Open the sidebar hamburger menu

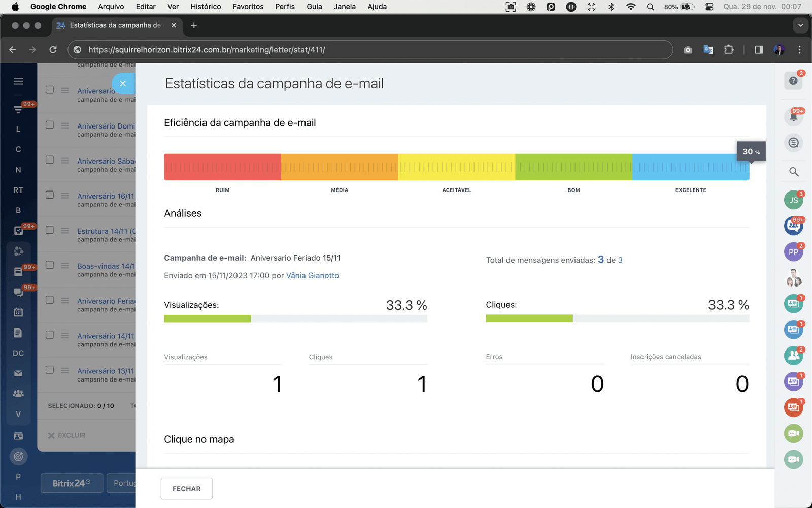[18, 81]
